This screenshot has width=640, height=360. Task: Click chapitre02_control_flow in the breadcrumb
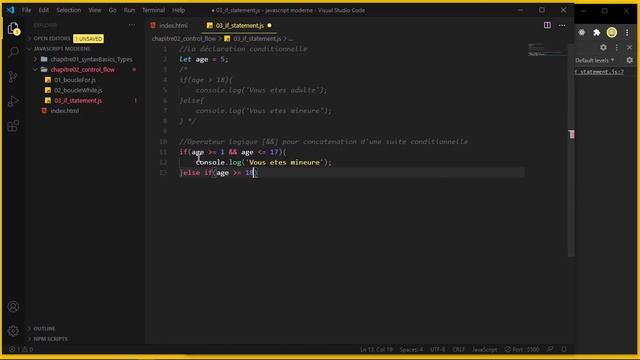[184, 39]
